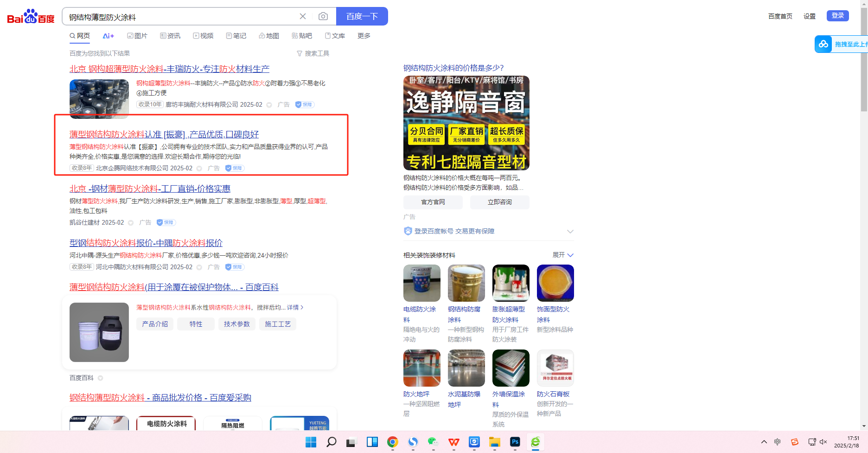Click the 保障 badge beside 北京企腾网络技术有限公司
The image size is (868, 453).
point(235,168)
